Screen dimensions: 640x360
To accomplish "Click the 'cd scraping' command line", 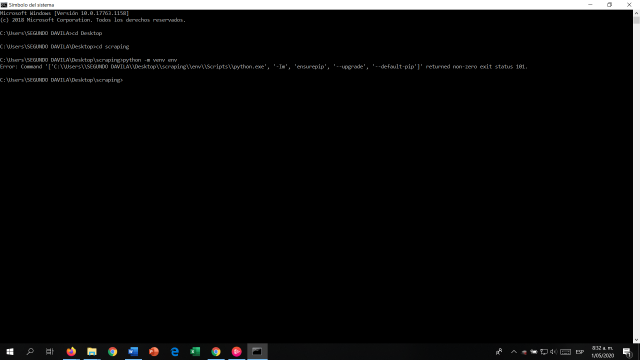I will (64, 47).
